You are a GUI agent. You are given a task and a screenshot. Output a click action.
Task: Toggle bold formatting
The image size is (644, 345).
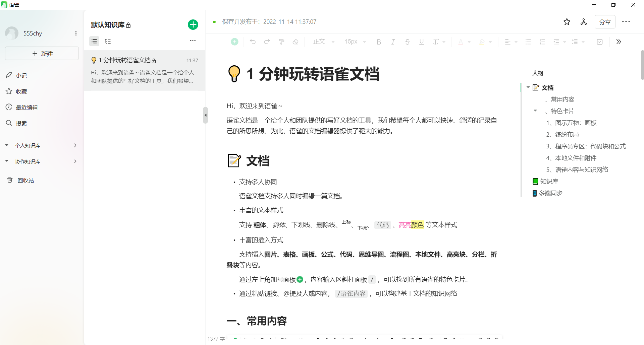(379, 42)
